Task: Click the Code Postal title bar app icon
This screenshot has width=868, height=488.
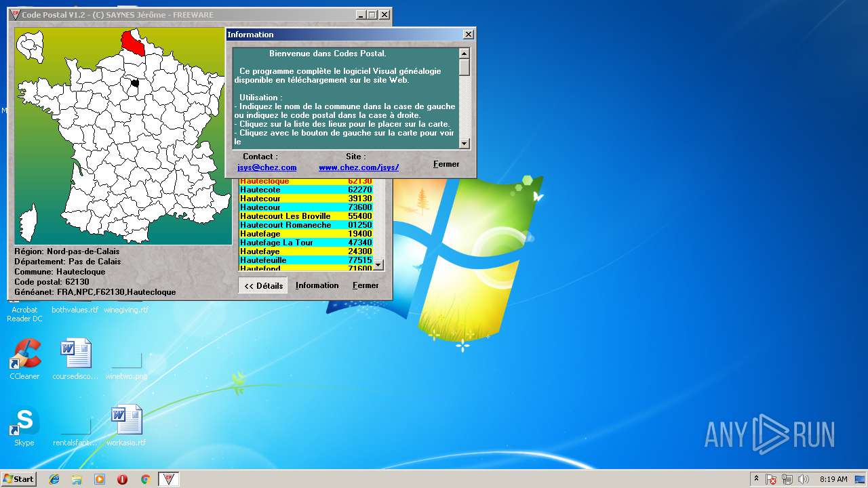Action: pyautogui.click(x=16, y=14)
